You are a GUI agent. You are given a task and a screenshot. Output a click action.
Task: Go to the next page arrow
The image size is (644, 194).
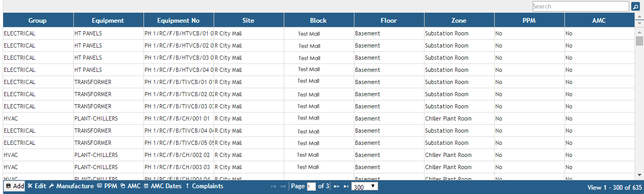(x=337, y=187)
